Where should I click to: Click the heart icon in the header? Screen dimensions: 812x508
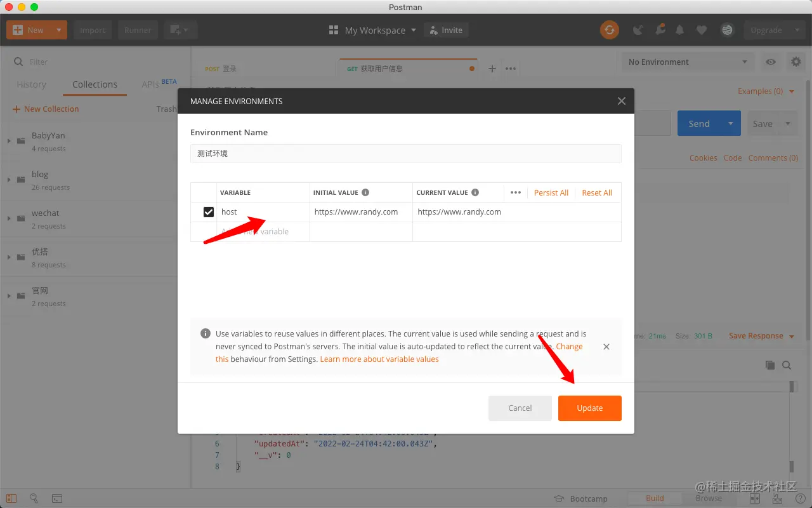coord(702,30)
